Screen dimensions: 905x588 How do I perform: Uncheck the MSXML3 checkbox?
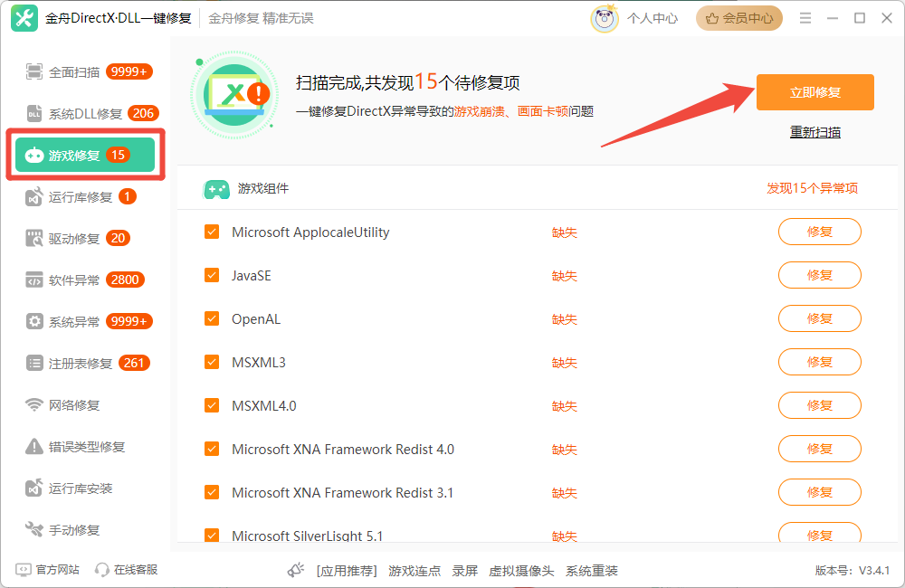tap(212, 362)
